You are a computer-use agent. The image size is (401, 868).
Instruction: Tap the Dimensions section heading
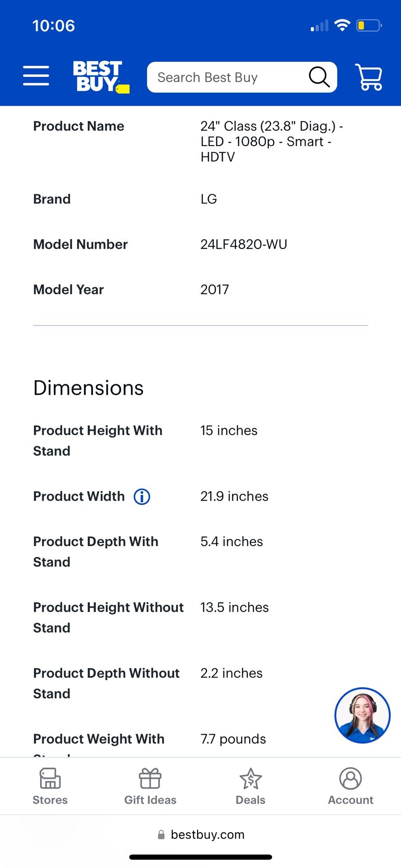click(89, 388)
